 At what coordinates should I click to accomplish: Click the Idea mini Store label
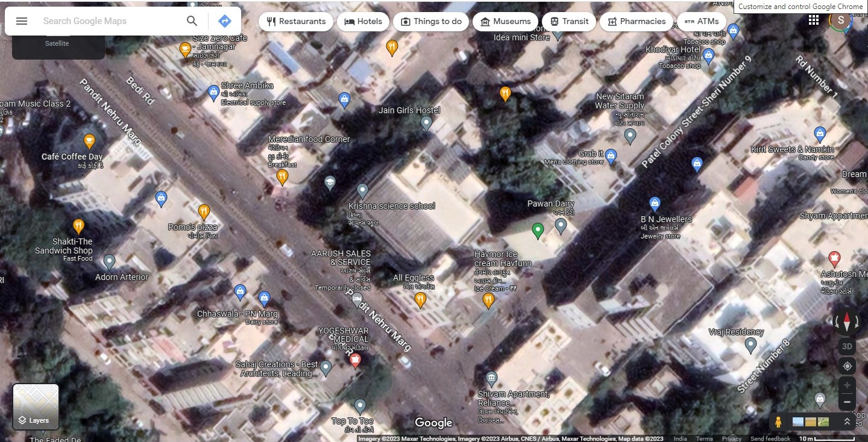tap(522, 37)
